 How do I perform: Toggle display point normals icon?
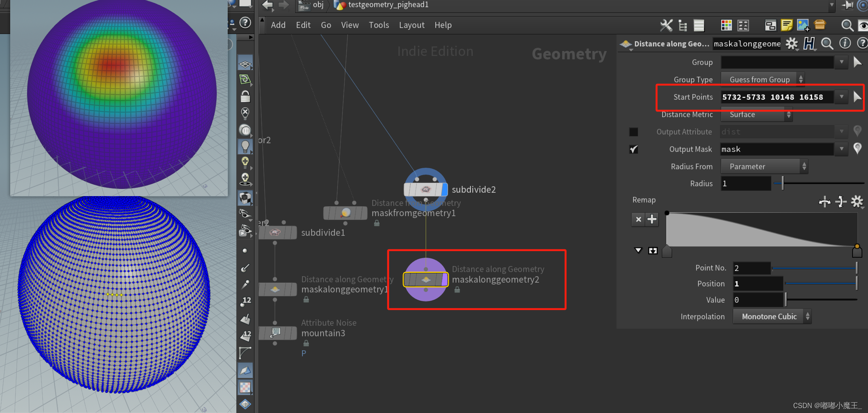(245, 268)
